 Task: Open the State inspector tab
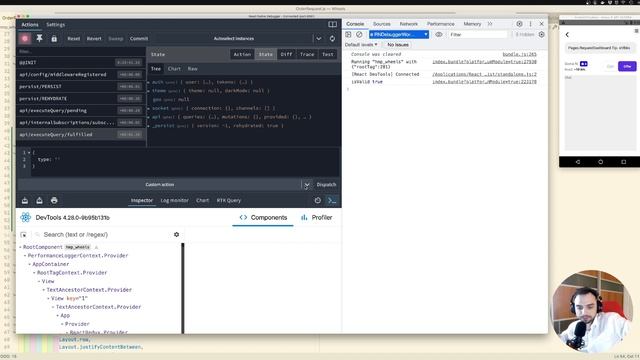tap(265, 54)
